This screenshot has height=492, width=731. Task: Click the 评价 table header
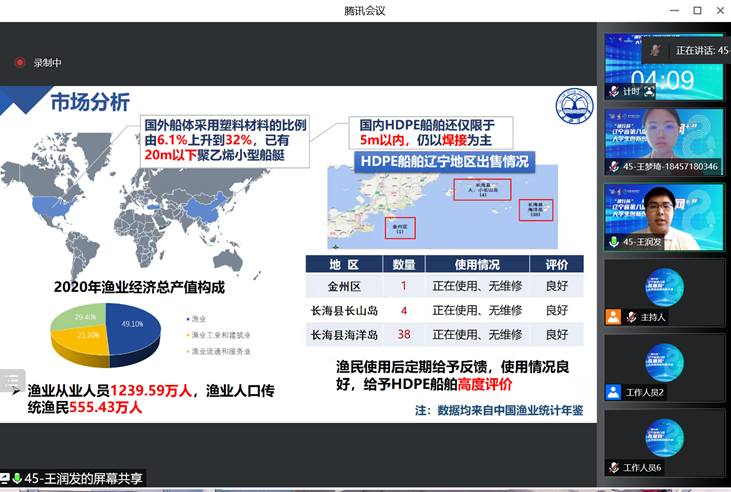pos(557,264)
